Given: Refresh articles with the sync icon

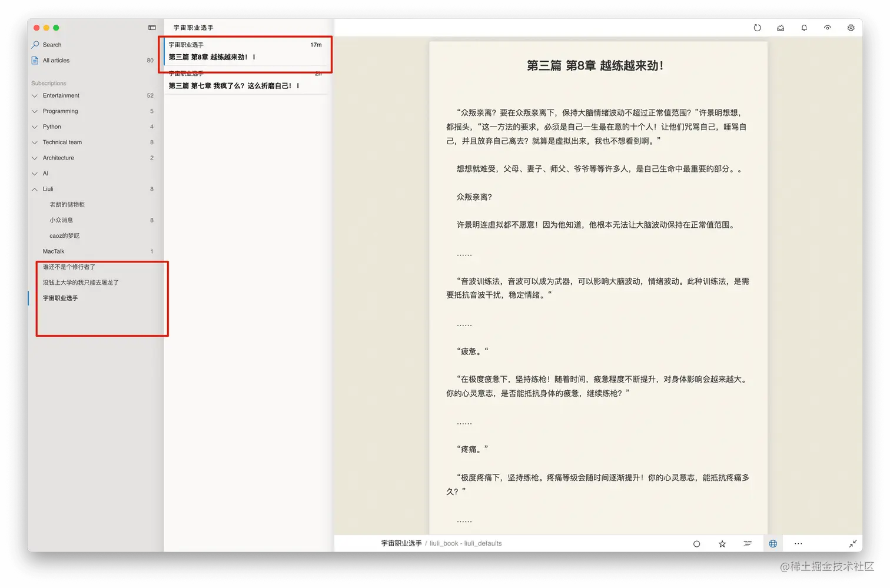Looking at the screenshot, I should click(758, 27).
